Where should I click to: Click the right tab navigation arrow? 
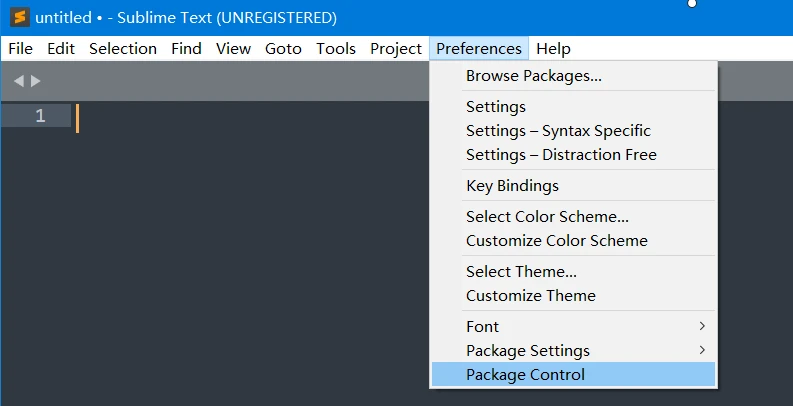pyautogui.click(x=36, y=81)
